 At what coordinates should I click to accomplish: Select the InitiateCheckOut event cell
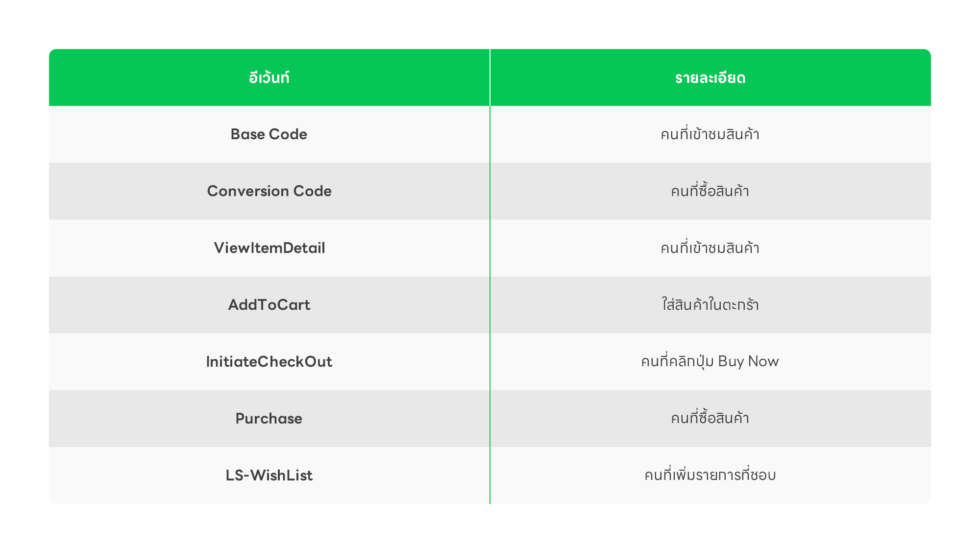coord(269,362)
